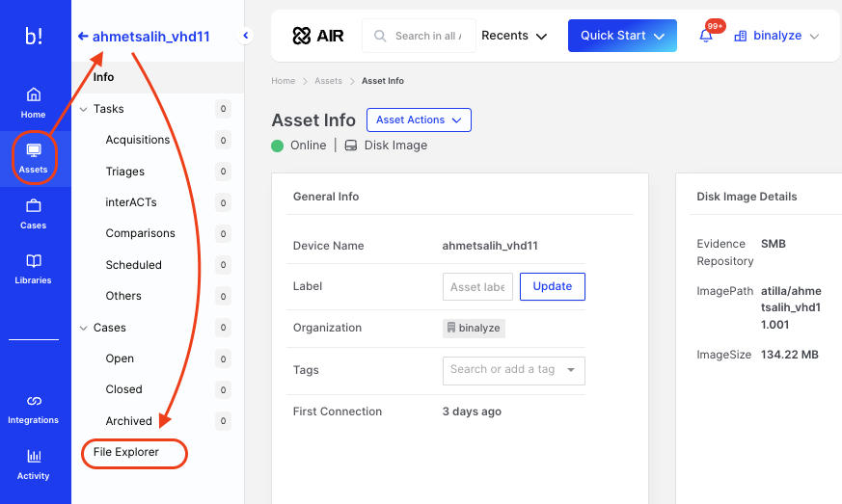Collapse the Tasks tree section
The image size is (842, 504).
pyautogui.click(x=84, y=110)
